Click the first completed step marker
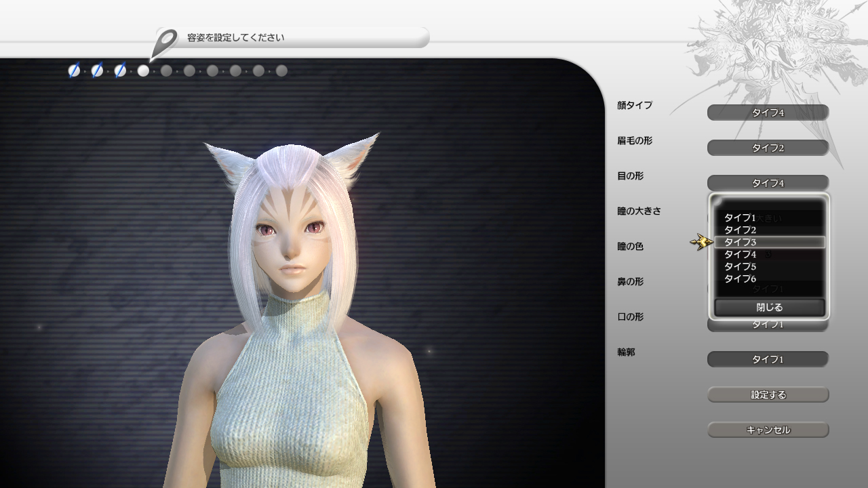The height and width of the screenshot is (488, 868). [x=74, y=70]
